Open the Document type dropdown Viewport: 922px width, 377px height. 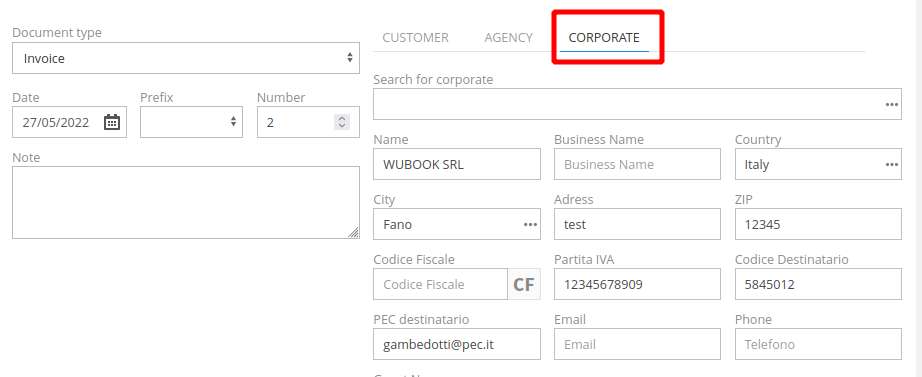tap(186, 58)
